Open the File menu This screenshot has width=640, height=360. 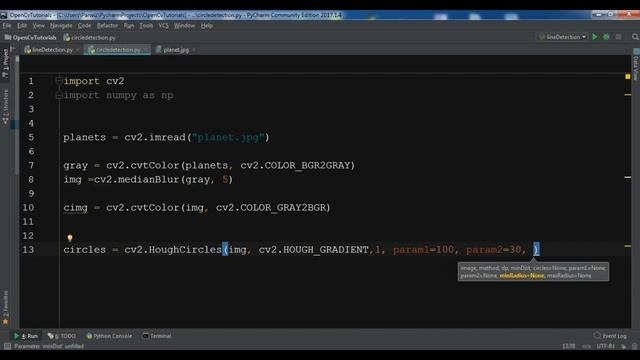point(7,25)
